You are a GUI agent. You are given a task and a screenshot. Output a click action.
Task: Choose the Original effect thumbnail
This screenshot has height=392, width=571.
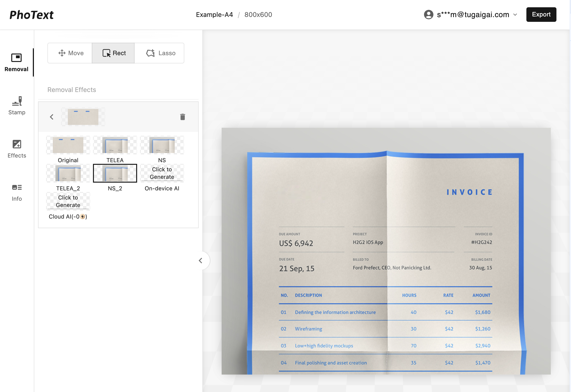pyautogui.click(x=68, y=145)
